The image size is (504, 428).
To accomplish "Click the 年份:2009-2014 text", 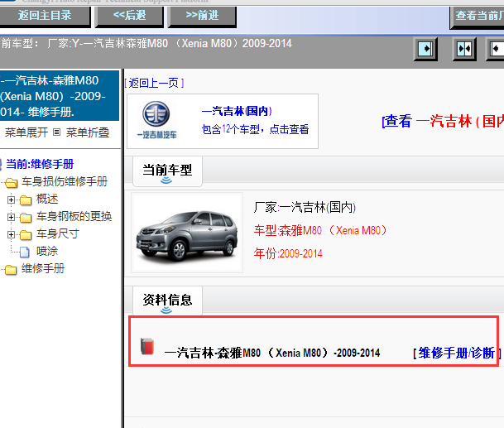I will click(x=288, y=253).
